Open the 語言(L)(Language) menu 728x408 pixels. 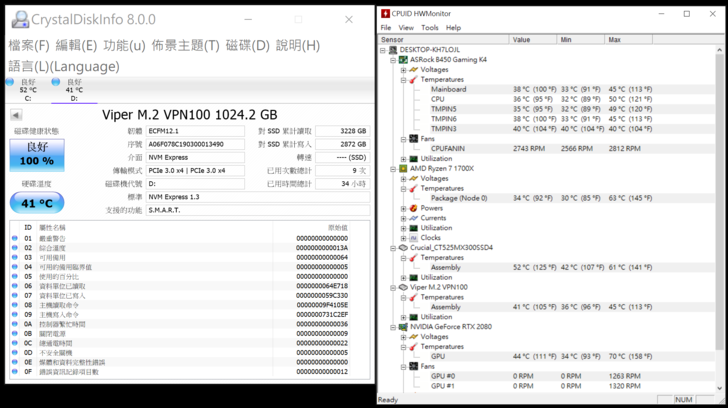point(63,66)
